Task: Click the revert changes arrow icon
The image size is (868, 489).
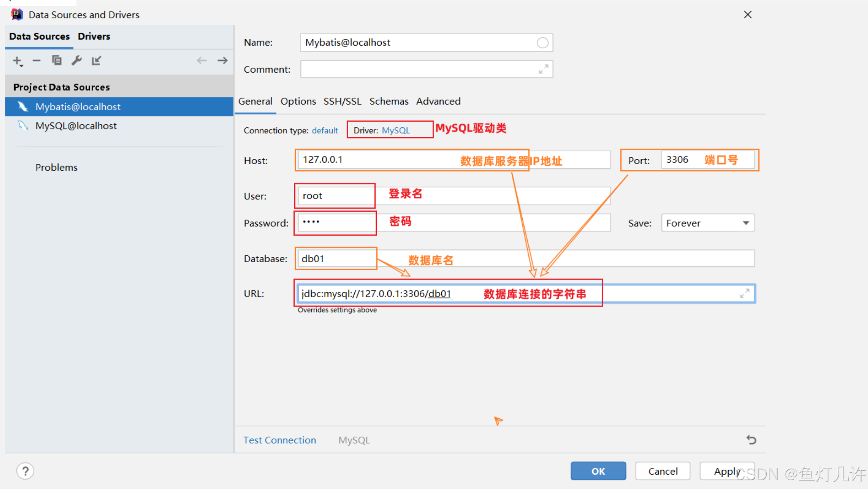Action: (751, 440)
